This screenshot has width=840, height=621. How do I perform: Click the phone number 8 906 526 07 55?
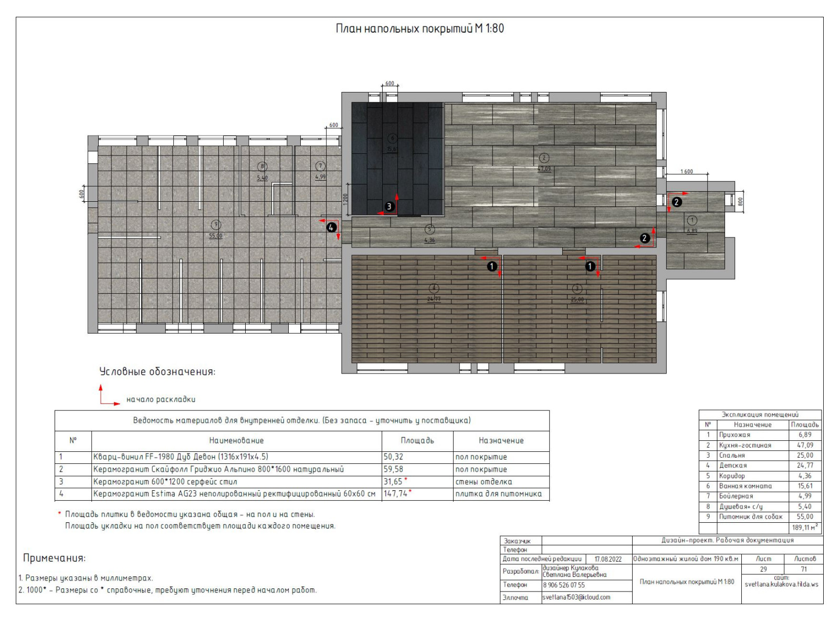[564, 585]
